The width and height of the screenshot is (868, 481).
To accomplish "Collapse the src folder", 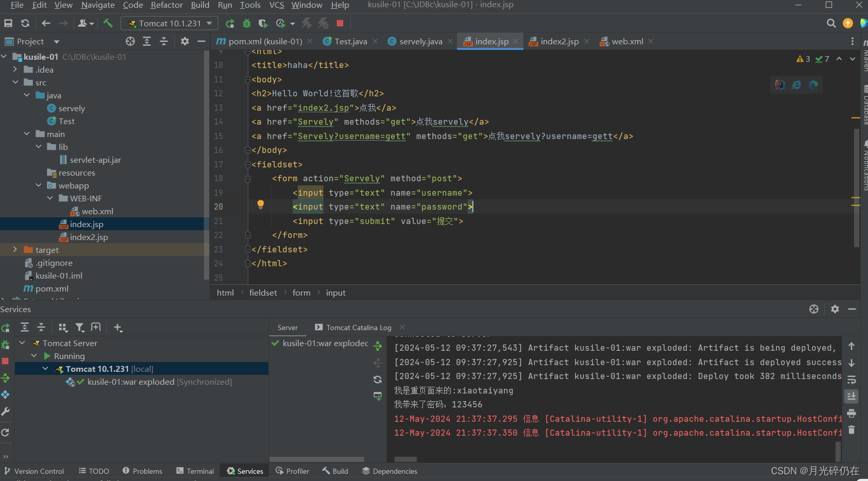I will click(x=15, y=82).
